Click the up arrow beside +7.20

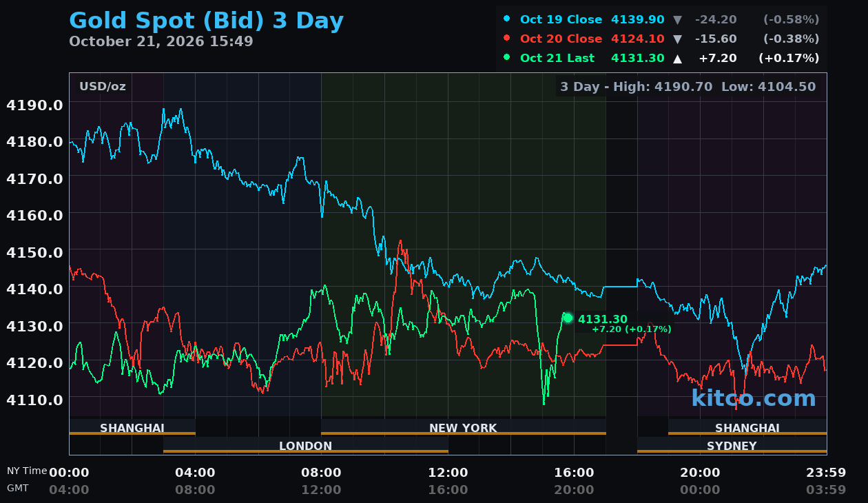coord(678,59)
